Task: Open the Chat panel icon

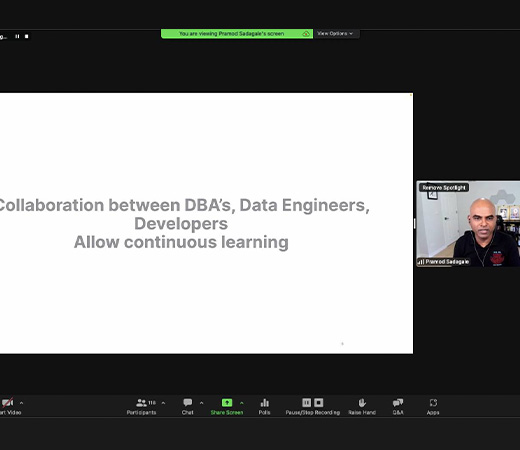Action: pos(188,403)
